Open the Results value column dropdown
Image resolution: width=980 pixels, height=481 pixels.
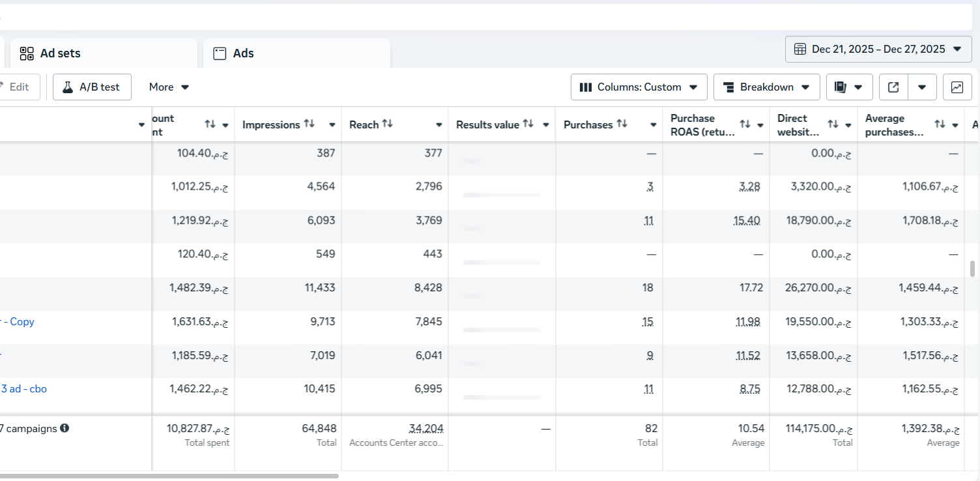[546, 124]
